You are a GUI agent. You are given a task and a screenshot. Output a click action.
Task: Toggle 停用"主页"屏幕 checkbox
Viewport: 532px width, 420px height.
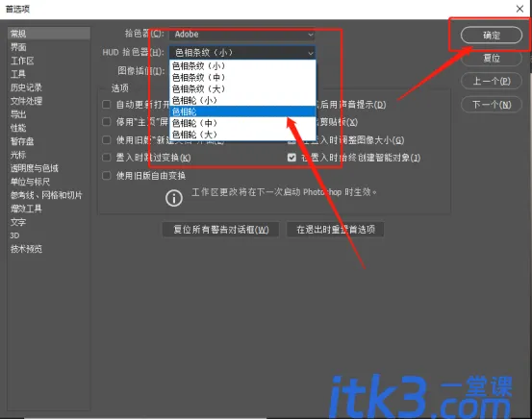[107, 122]
